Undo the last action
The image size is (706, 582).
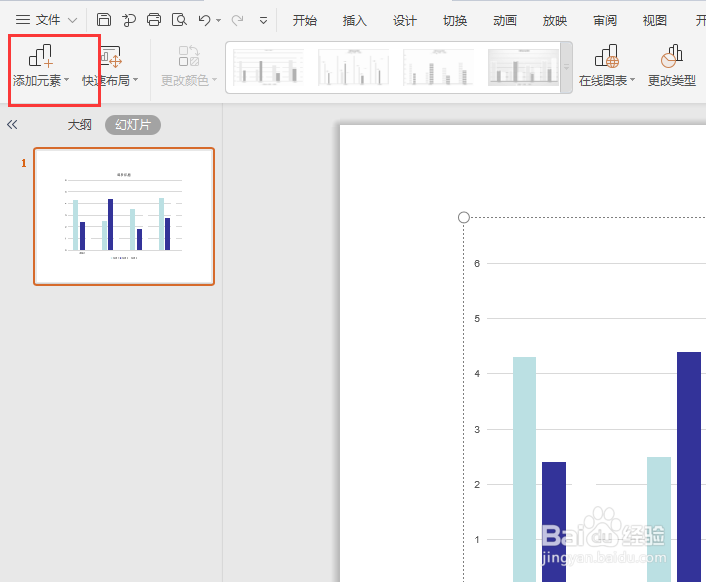(204, 20)
